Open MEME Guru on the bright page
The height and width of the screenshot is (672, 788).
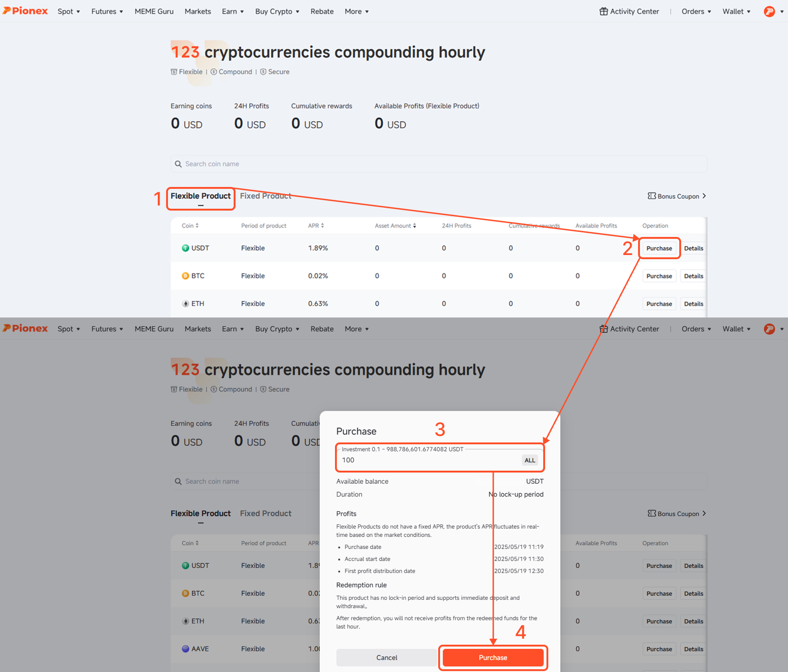tap(154, 12)
